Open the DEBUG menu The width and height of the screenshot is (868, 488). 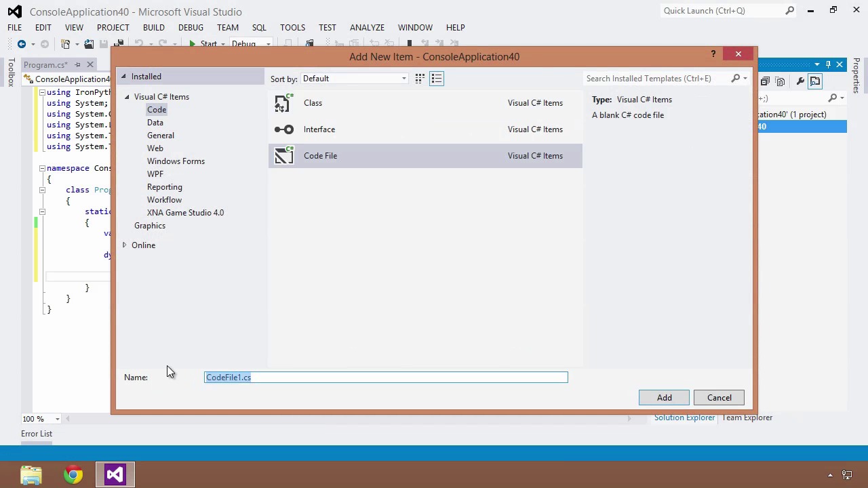click(x=191, y=28)
